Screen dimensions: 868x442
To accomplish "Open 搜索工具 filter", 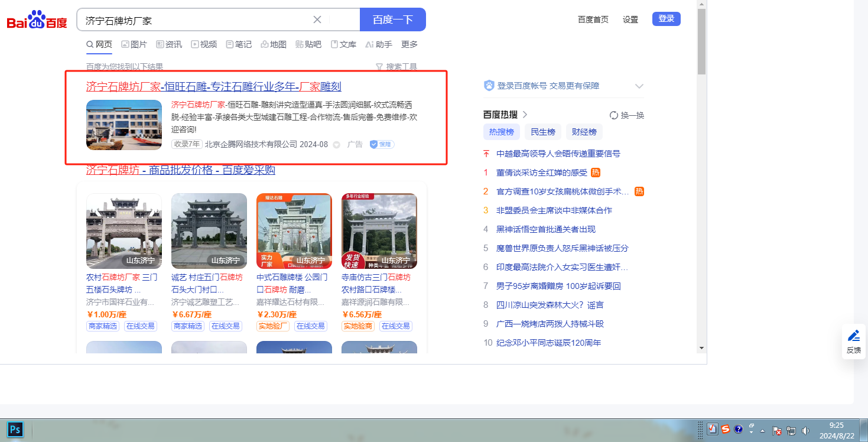I will (x=396, y=67).
